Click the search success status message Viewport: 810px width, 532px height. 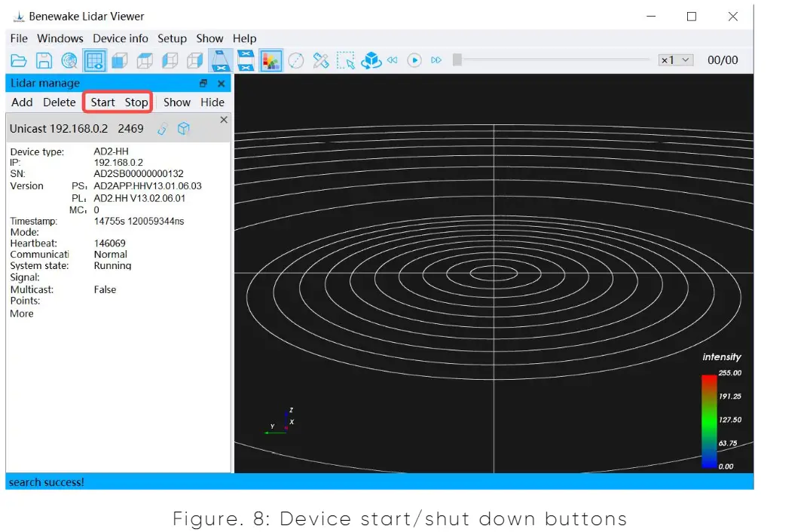pyautogui.click(x=47, y=482)
